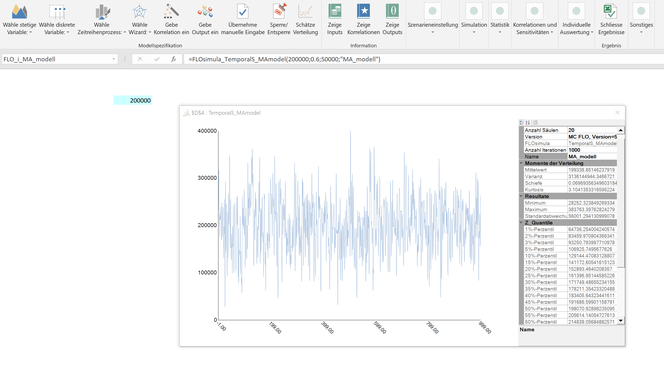Select the 5%-Perzentil row
Image resolution: width=664 pixels, height=367 pixels.
click(x=570, y=249)
